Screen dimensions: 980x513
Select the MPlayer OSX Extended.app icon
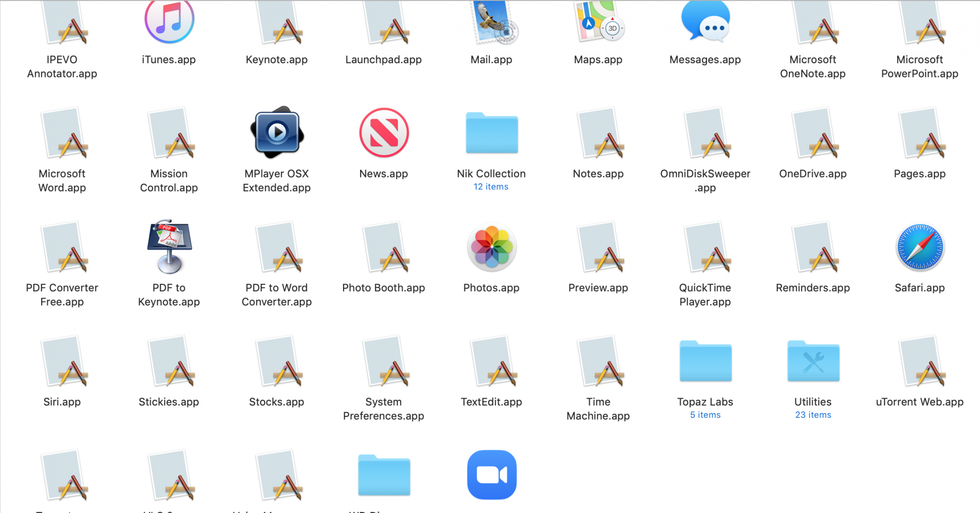pyautogui.click(x=277, y=132)
